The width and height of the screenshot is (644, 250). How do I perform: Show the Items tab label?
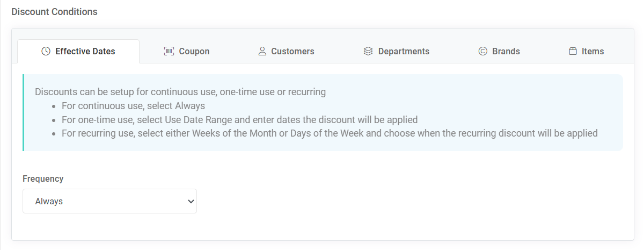coord(593,52)
